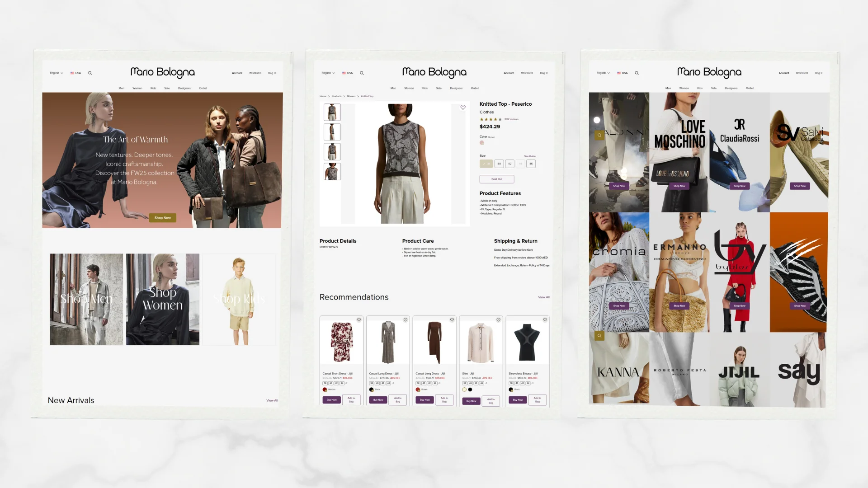Screen dimensions: 868x488
Task: Open the Sale menu on the product page
Action: pos(439,88)
